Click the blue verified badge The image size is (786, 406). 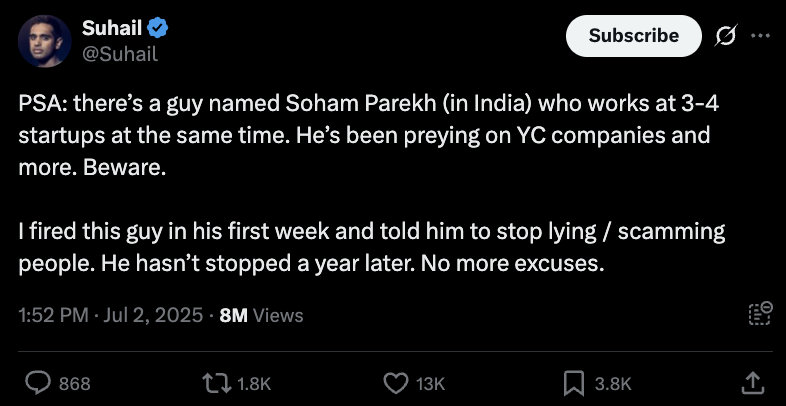pyautogui.click(x=148, y=28)
